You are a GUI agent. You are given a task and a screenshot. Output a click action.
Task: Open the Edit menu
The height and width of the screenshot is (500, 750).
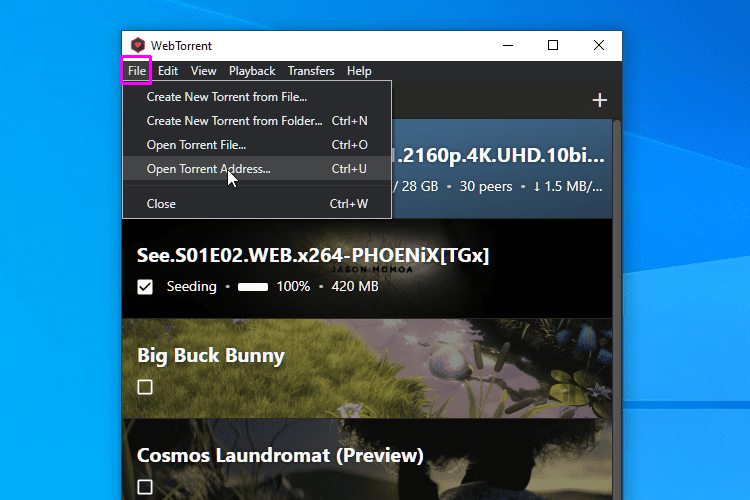click(x=168, y=71)
